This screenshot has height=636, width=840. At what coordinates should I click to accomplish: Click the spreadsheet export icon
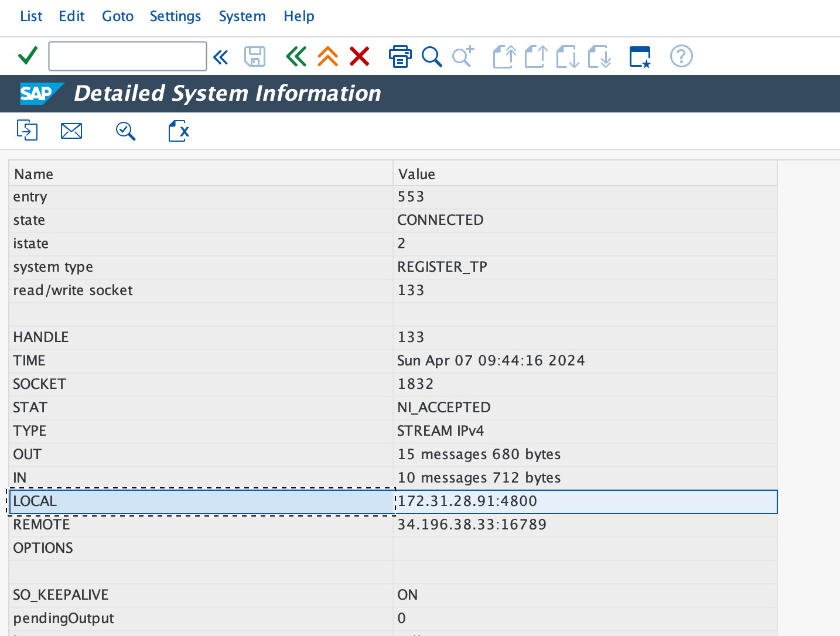(x=179, y=131)
